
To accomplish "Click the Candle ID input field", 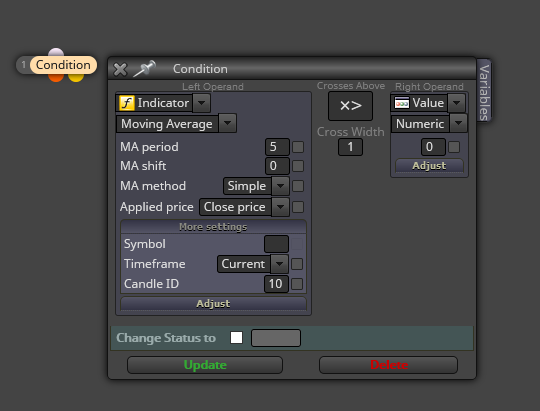I will pyautogui.click(x=276, y=284).
